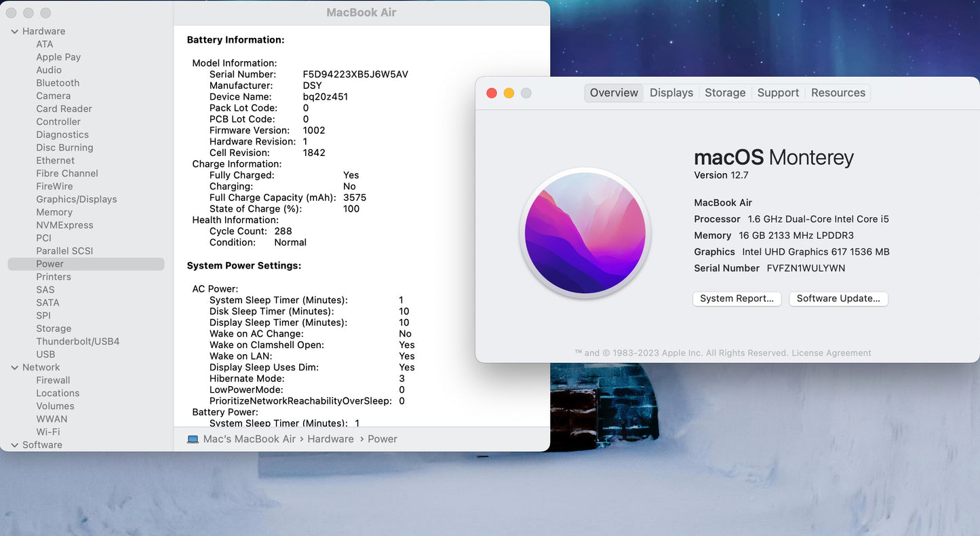The image size is (980, 536).
Task: Click the macOS Monterey logo image
Action: click(x=585, y=233)
